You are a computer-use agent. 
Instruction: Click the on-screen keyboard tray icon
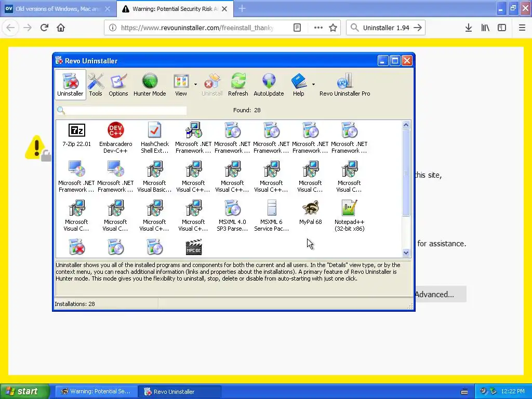coord(464,392)
